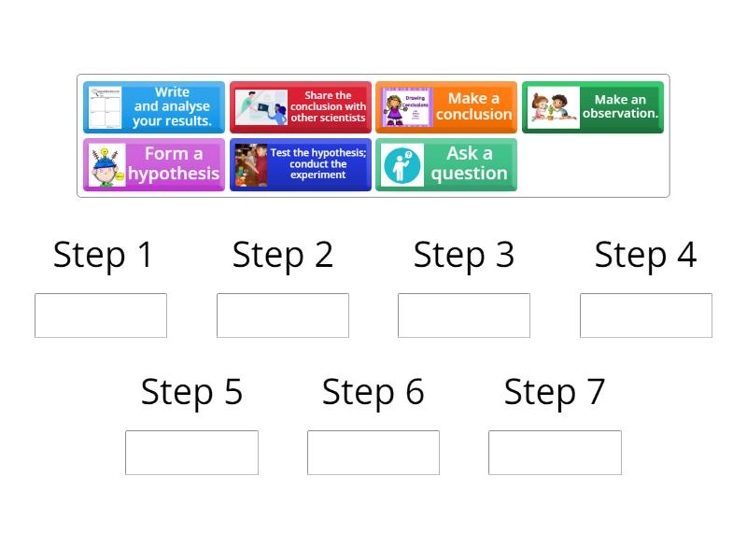The height and width of the screenshot is (560, 747).
Task: Select the drop box under Step 6
Action: point(373,453)
